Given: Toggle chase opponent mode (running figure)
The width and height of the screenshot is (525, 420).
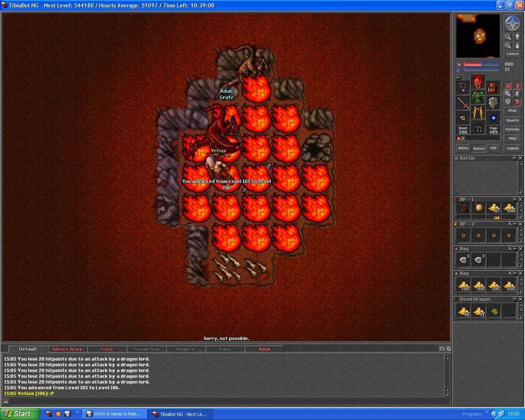Looking at the screenshot, I should click(517, 94).
